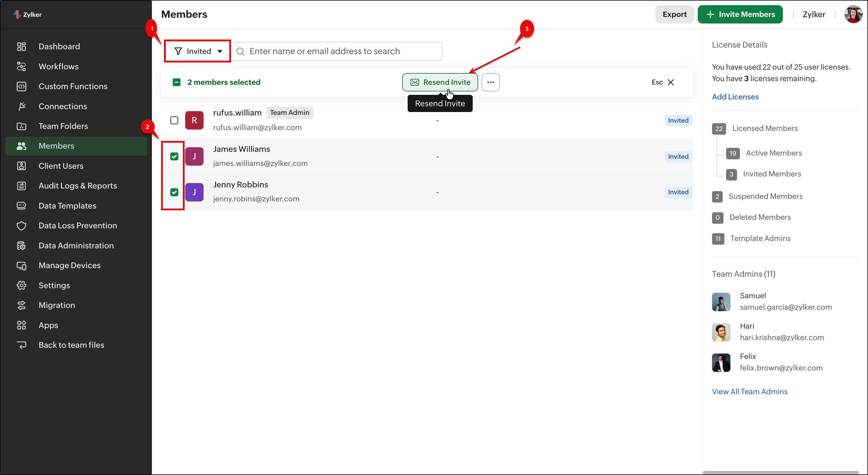Screen dimensions: 868x475
Task: Click Felix's profile photo
Action: [721, 362]
